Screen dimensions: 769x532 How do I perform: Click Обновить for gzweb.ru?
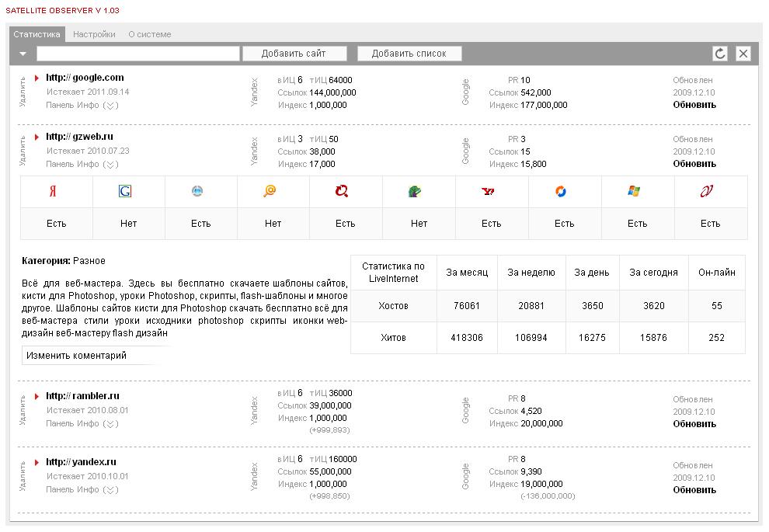(x=694, y=164)
